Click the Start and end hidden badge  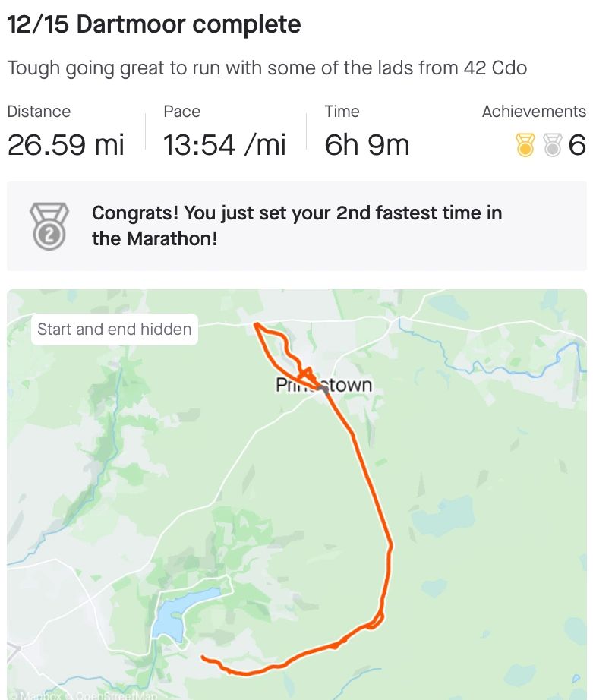pyautogui.click(x=114, y=330)
